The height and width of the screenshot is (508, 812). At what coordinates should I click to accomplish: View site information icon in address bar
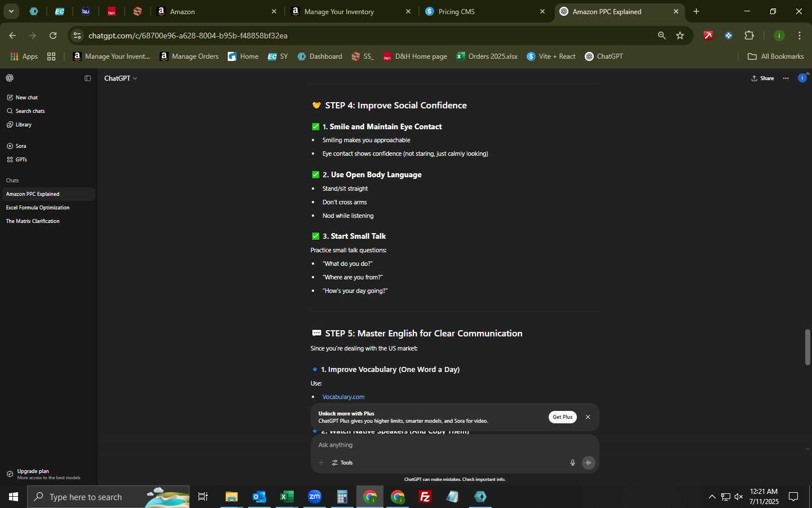(x=77, y=36)
